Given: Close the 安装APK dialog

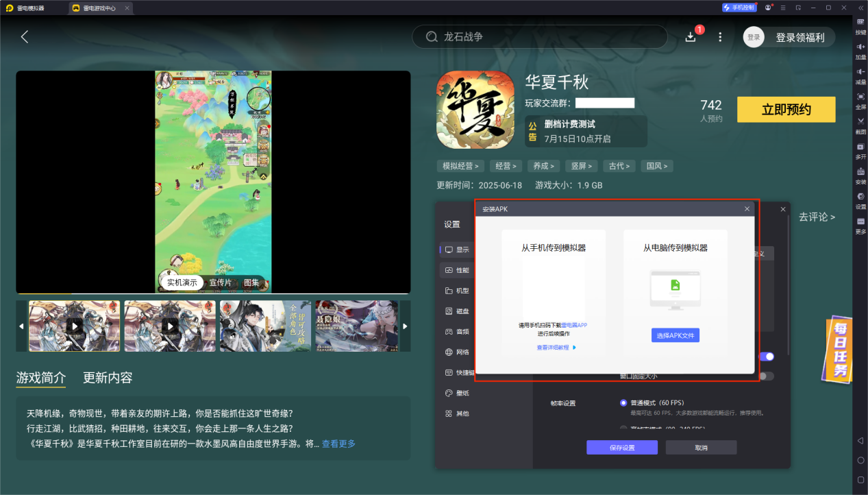Looking at the screenshot, I should [x=747, y=208].
